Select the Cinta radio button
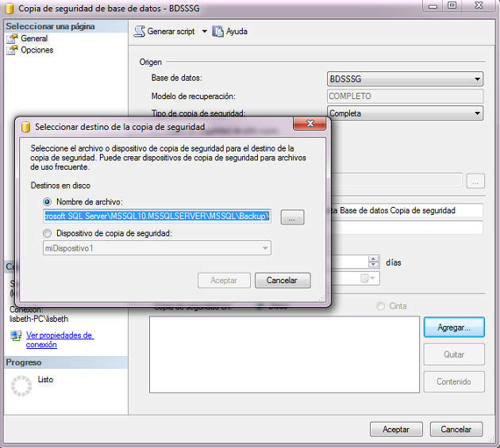This screenshot has height=448, width=500. pyautogui.click(x=381, y=306)
